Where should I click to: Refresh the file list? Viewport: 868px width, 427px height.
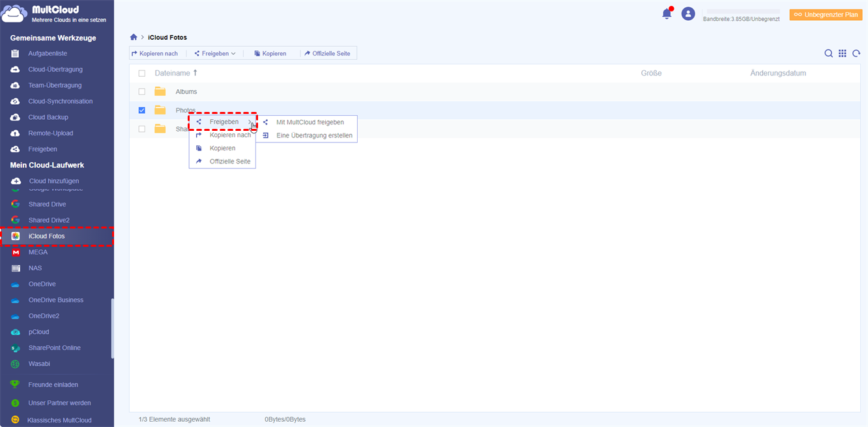(x=856, y=53)
